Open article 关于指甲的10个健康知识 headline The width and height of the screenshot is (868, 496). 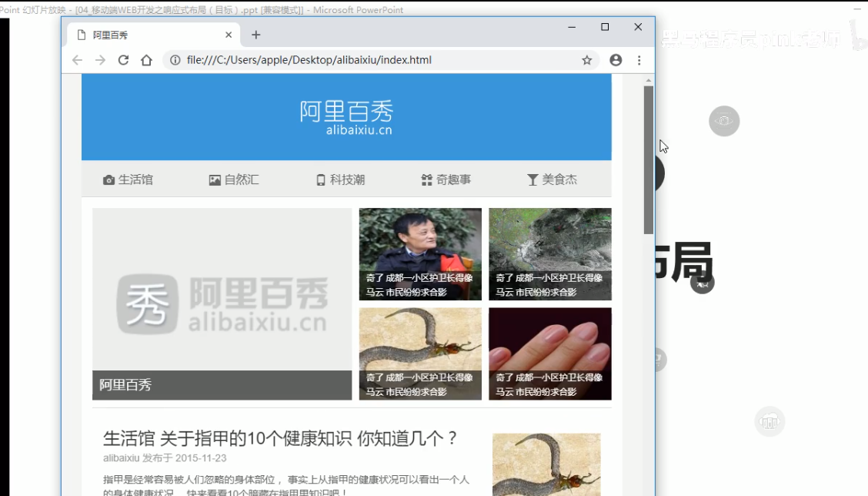point(280,438)
